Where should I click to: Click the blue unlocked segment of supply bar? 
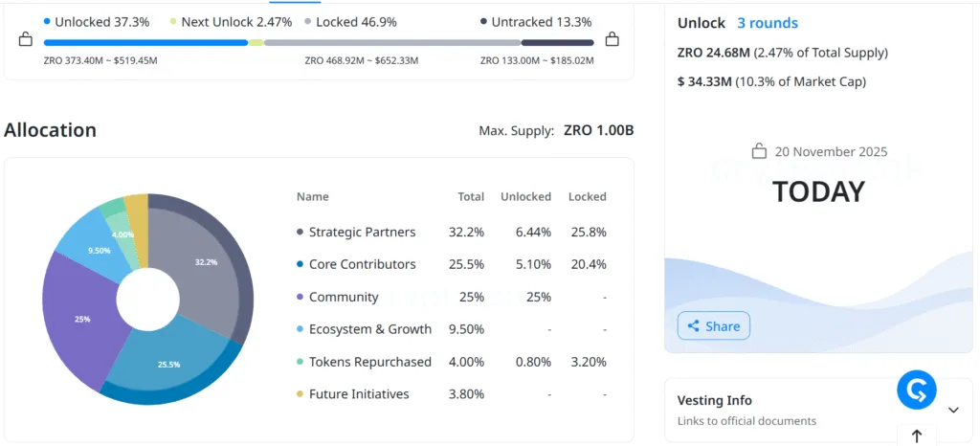click(145, 42)
